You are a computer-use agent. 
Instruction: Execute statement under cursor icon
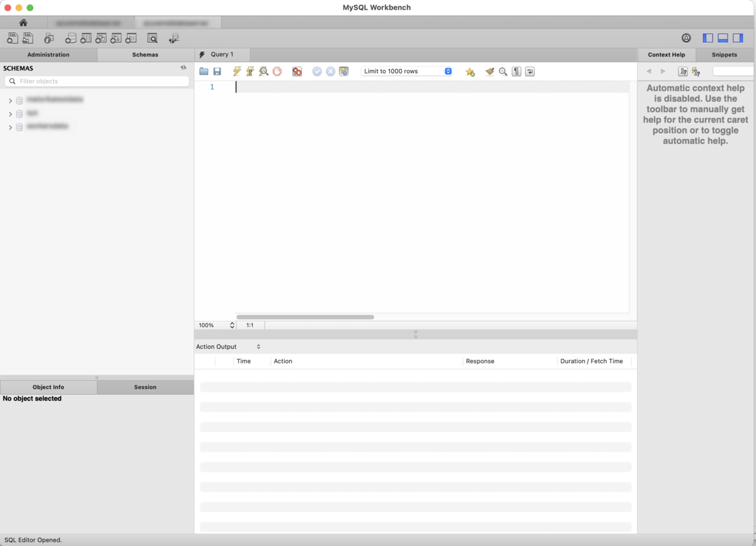pyautogui.click(x=250, y=72)
